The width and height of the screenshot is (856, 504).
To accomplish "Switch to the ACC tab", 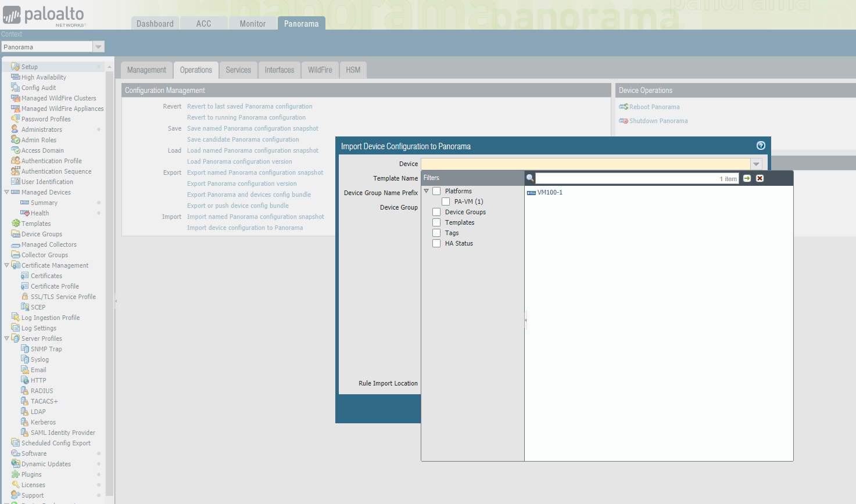I will coord(203,23).
